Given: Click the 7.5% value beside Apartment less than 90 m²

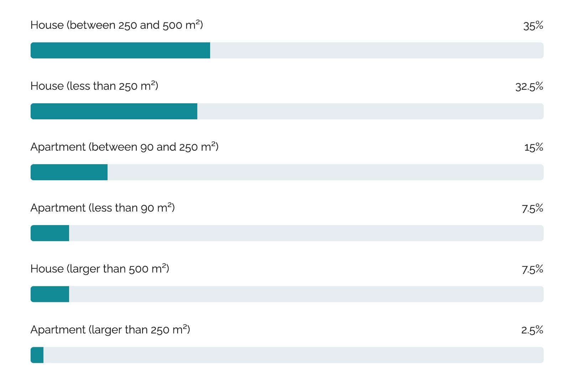Looking at the screenshot, I should tap(532, 208).
